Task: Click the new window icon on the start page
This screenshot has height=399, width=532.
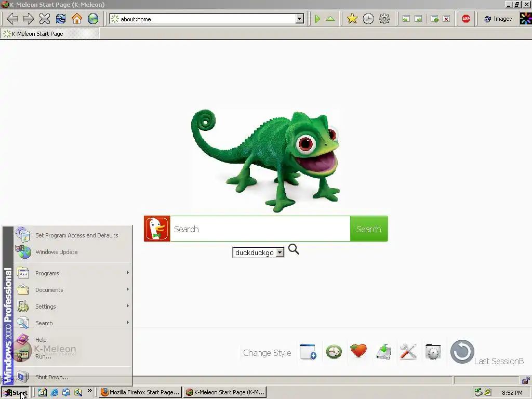Action: tap(309, 352)
